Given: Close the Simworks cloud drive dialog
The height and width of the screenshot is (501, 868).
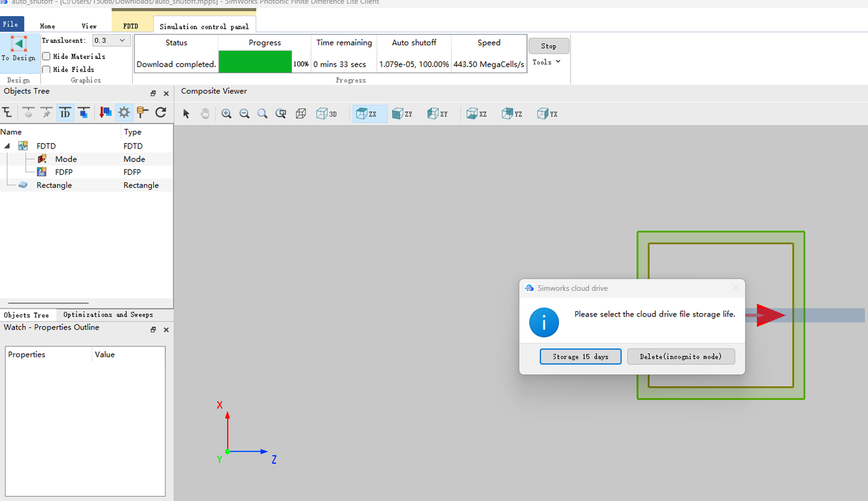Looking at the screenshot, I should [736, 288].
